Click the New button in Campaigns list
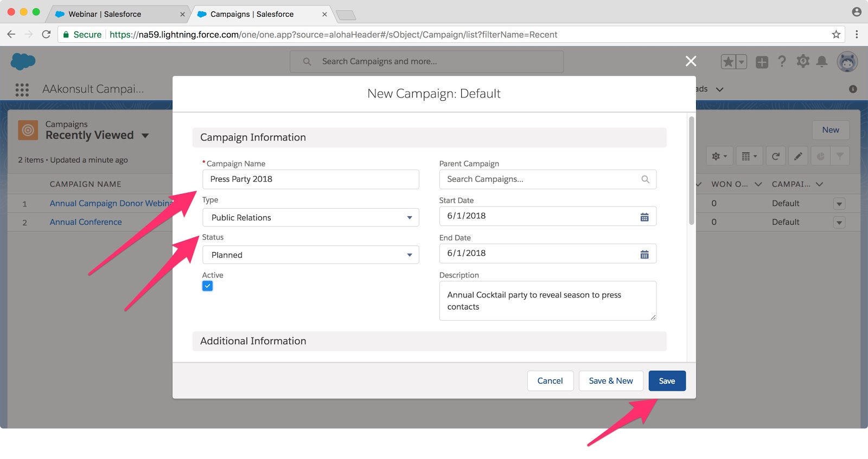The image size is (868, 459). click(831, 130)
